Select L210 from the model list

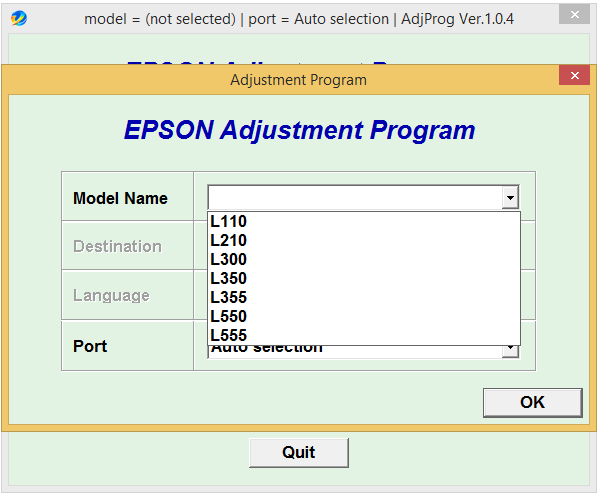pyautogui.click(x=364, y=241)
